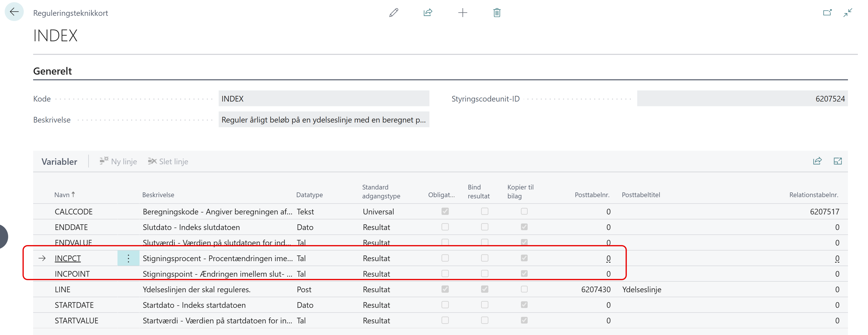Select the STARTDATE name cell

pyautogui.click(x=74, y=305)
